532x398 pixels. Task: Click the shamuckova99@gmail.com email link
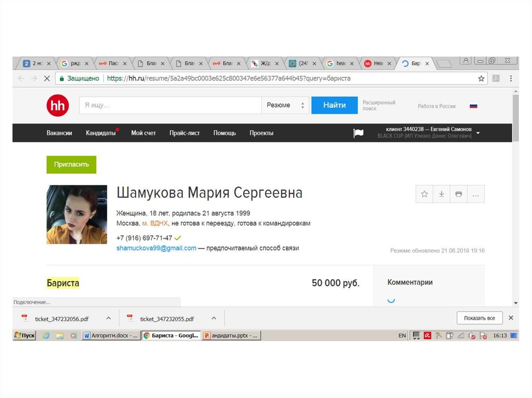tap(156, 248)
